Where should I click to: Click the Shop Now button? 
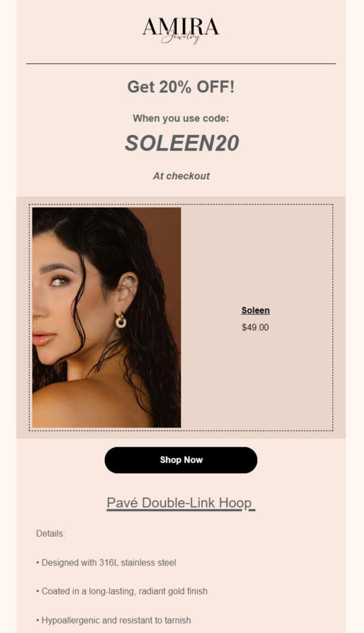181,460
